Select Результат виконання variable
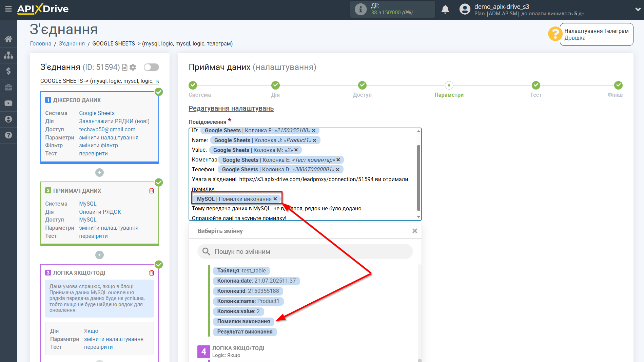 click(x=245, y=332)
